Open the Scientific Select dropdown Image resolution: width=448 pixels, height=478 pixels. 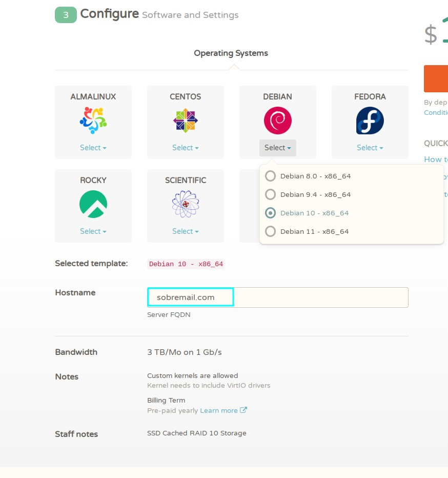[x=185, y=231]
